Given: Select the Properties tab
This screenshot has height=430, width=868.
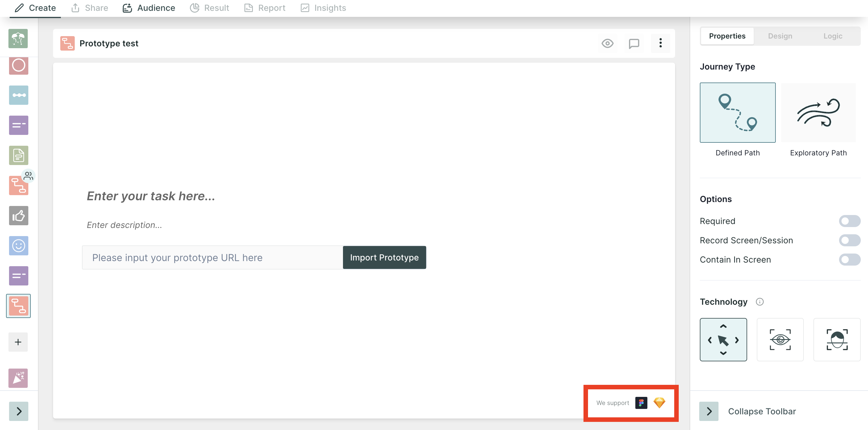Looking at the screenshot, I should point(727,36).
